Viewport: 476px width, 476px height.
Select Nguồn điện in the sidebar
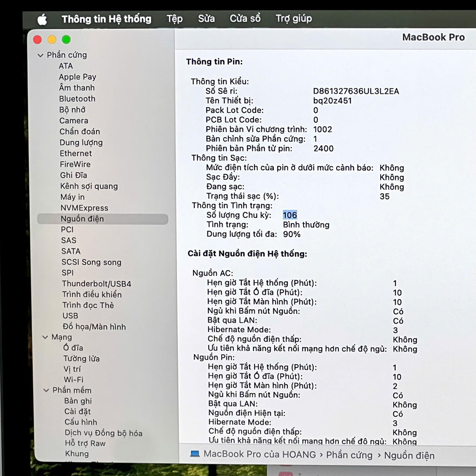point(103,219)
